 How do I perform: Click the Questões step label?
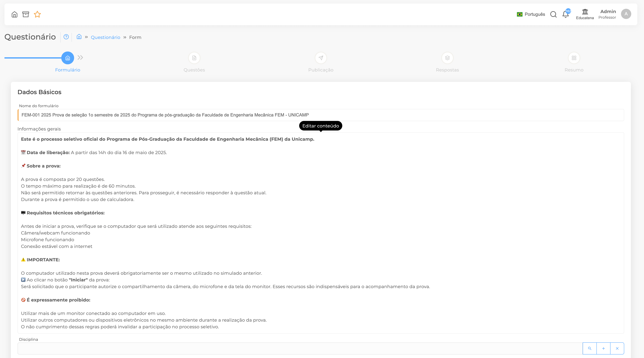[194, 70]
